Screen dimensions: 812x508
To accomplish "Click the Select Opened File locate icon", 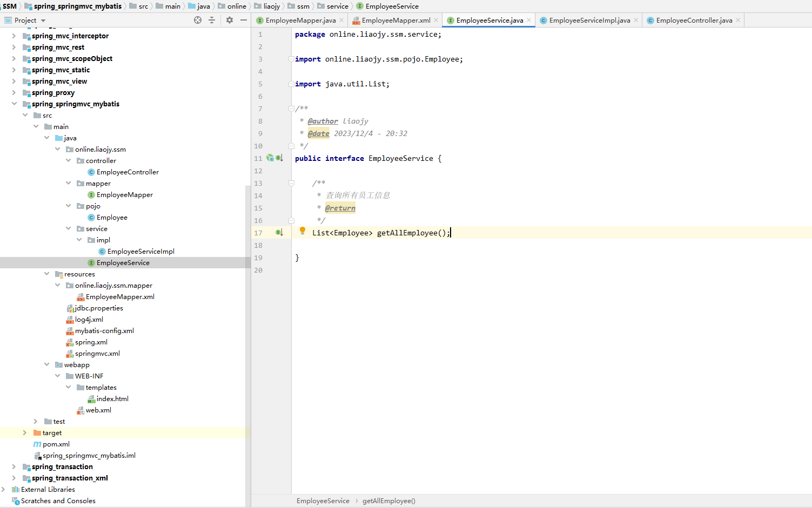I will 198,20.
